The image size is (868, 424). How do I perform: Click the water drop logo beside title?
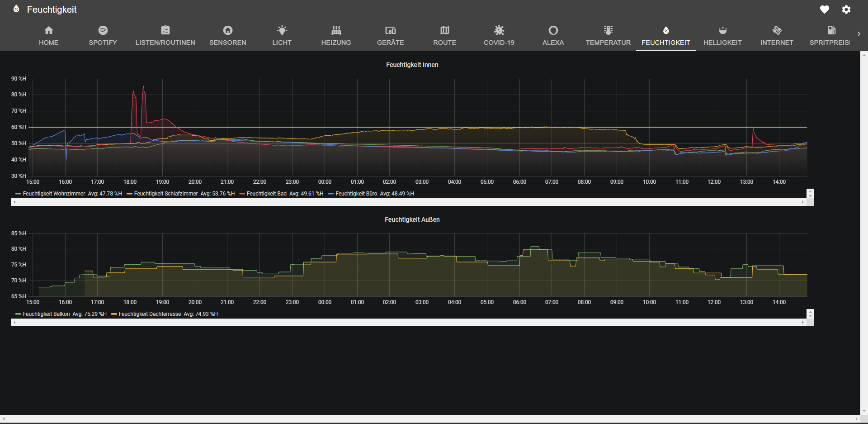point(16,9)
